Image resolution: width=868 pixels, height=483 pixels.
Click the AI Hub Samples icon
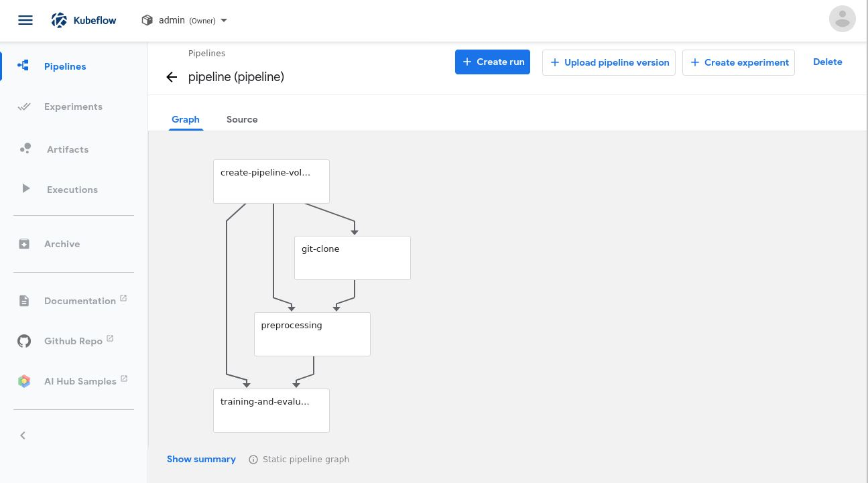[24, 381]
